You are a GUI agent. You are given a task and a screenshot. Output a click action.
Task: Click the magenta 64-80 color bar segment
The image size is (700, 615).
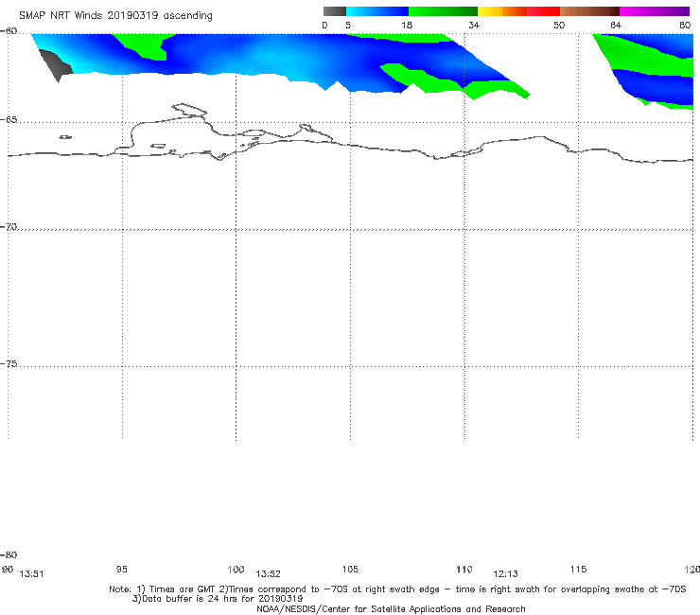tap(655, 11)
